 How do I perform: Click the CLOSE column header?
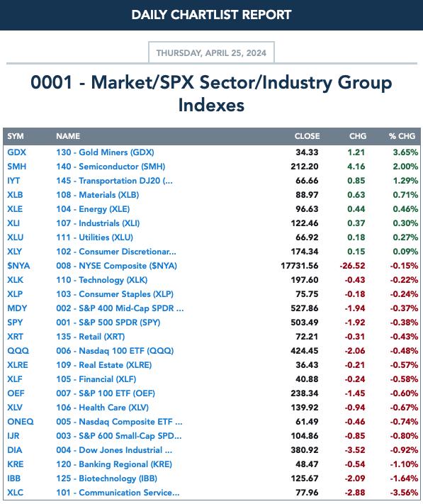coord(307,136)
